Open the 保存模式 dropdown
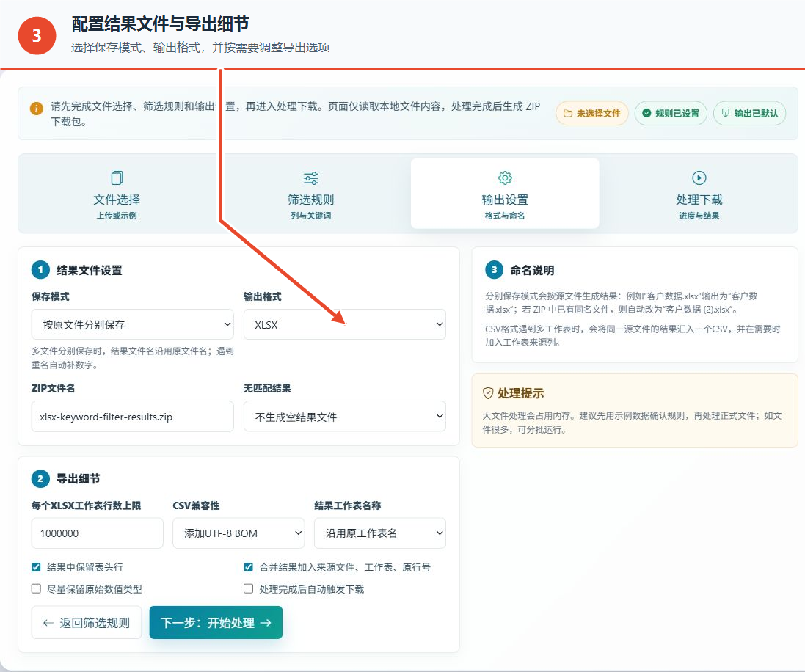Viewport: 805px width, 672px height. (x=133, y=324)
